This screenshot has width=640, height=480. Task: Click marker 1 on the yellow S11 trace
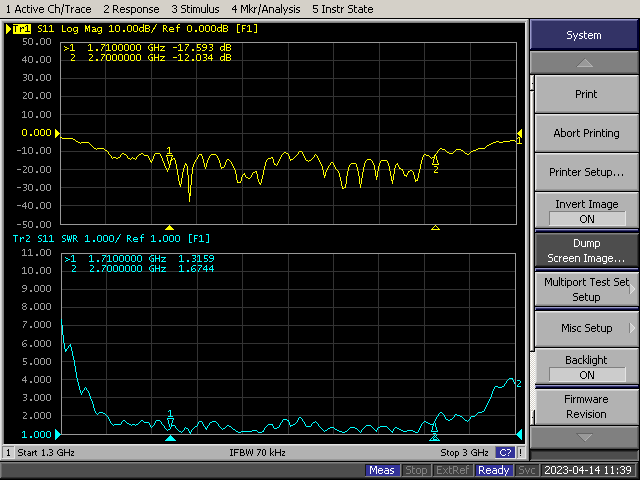[x=169, y=159]
